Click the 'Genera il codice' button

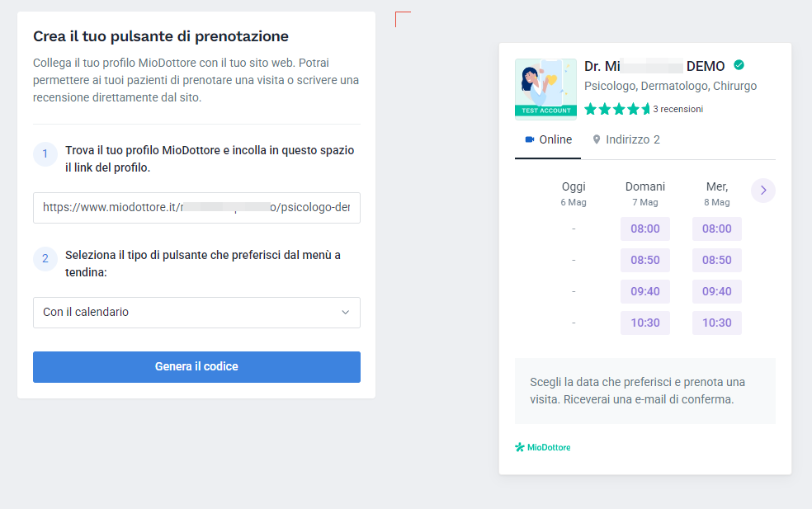[196, 366]
